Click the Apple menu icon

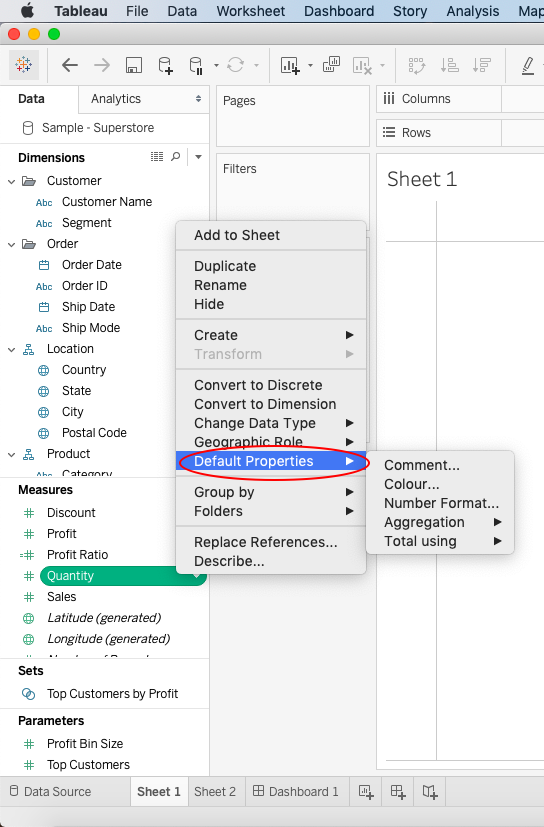pos(27,11)
